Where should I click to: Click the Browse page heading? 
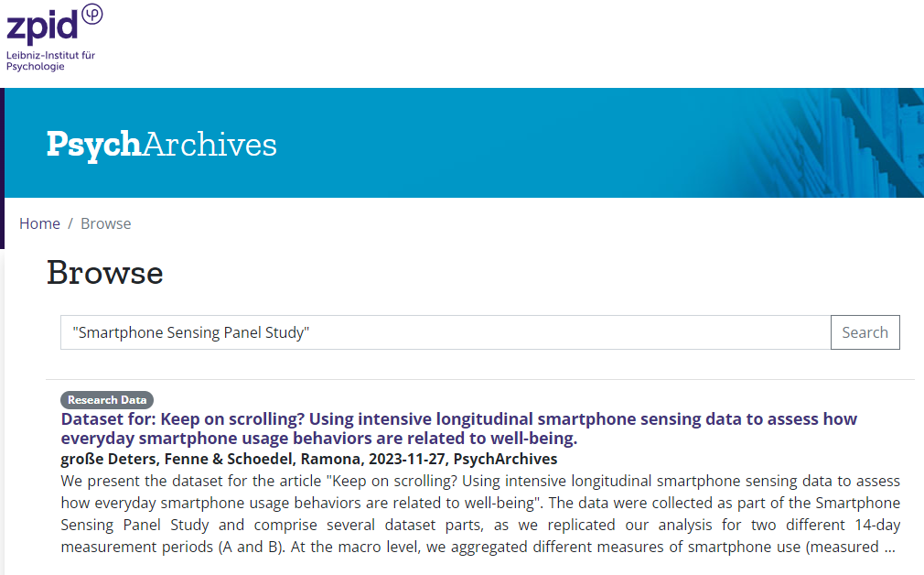point(105,273)
